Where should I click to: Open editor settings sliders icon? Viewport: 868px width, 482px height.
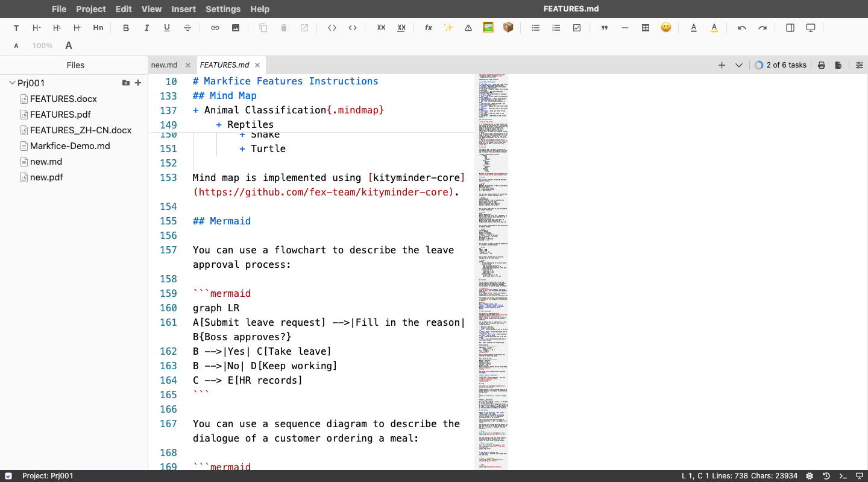860,65
